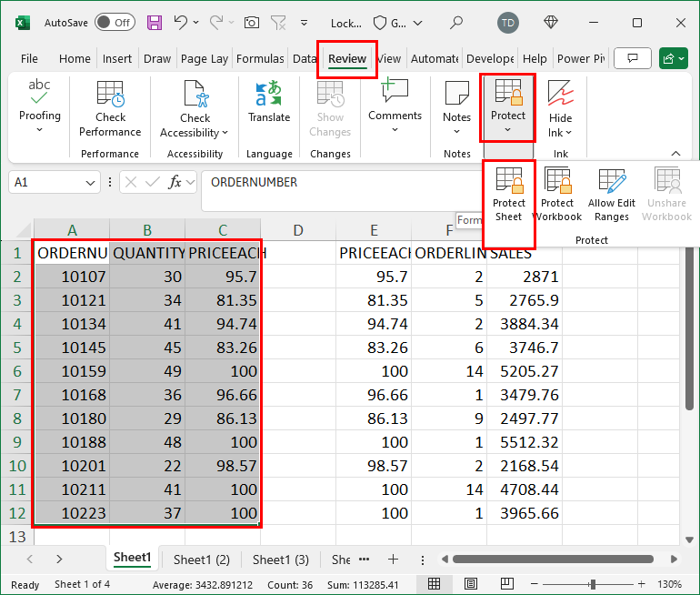Screen dimensions: 700x595
Task: Click Allow Edit Ranges icon
Action: click(x=612, y=180)
